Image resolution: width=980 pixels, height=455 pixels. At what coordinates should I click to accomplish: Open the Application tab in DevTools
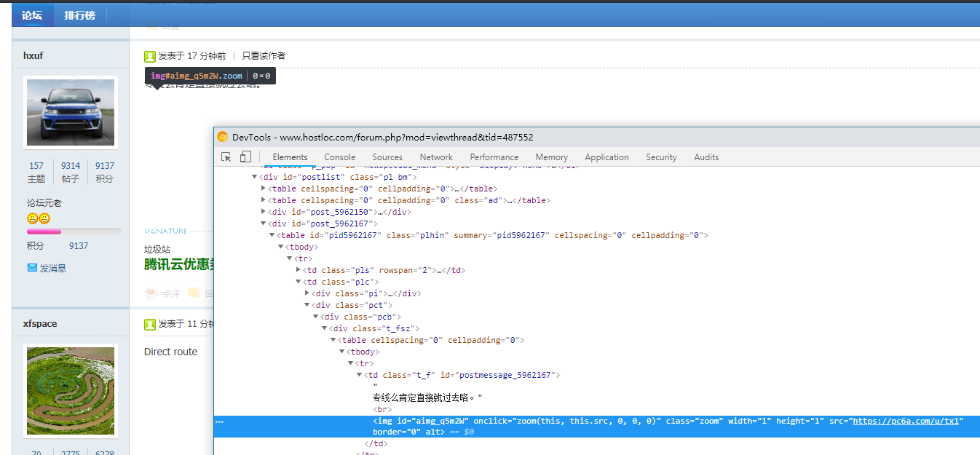pyautogui.click(x=606, y=157)
